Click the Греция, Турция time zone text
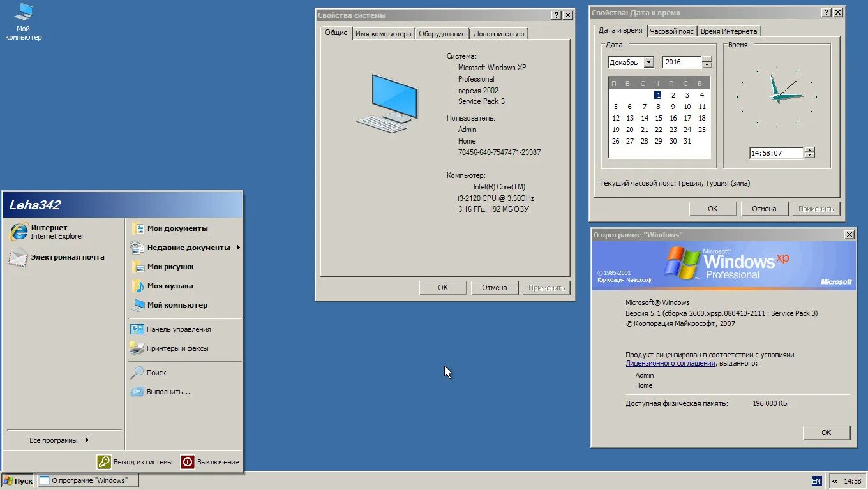This screenshot has height=490, width=868. point(714,183)
